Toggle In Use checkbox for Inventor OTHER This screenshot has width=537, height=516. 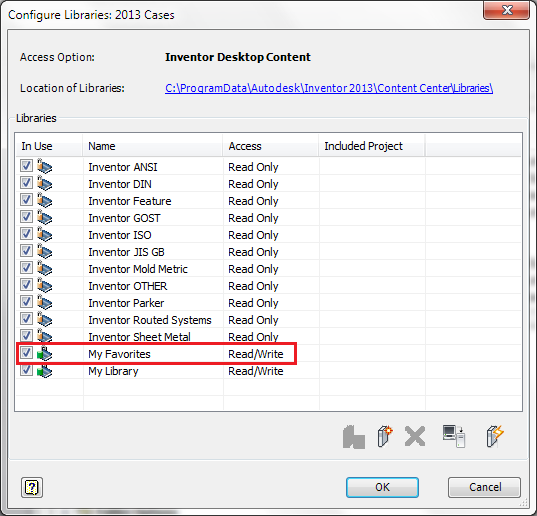pos(26,285)
